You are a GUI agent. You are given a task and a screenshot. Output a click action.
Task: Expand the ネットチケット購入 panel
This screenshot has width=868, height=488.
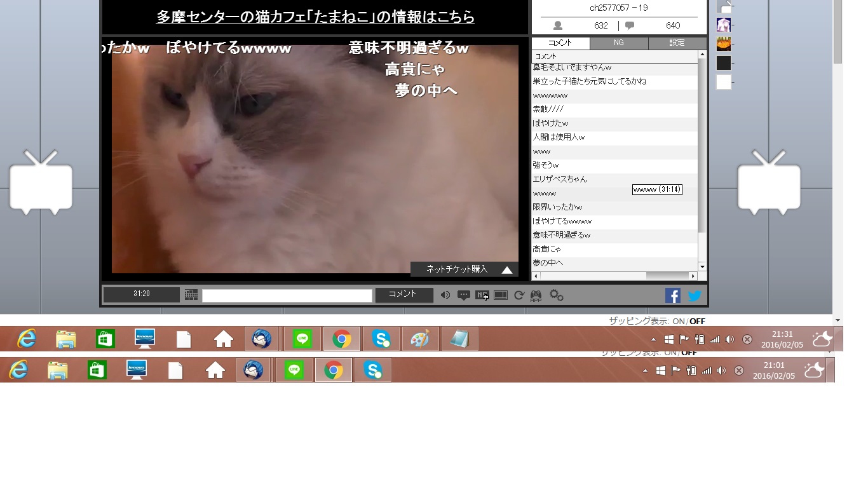click(x=464, y=269)
